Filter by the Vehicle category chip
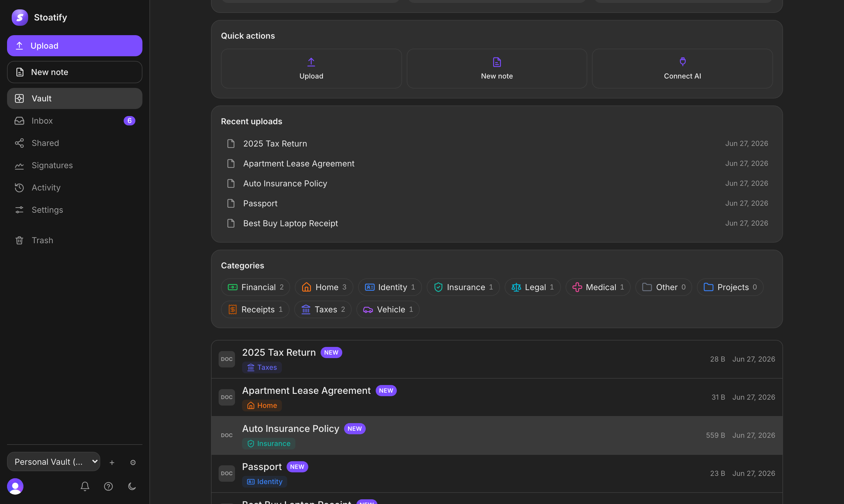Viewport: 844px width, 504px height. (x=388, y=309)
